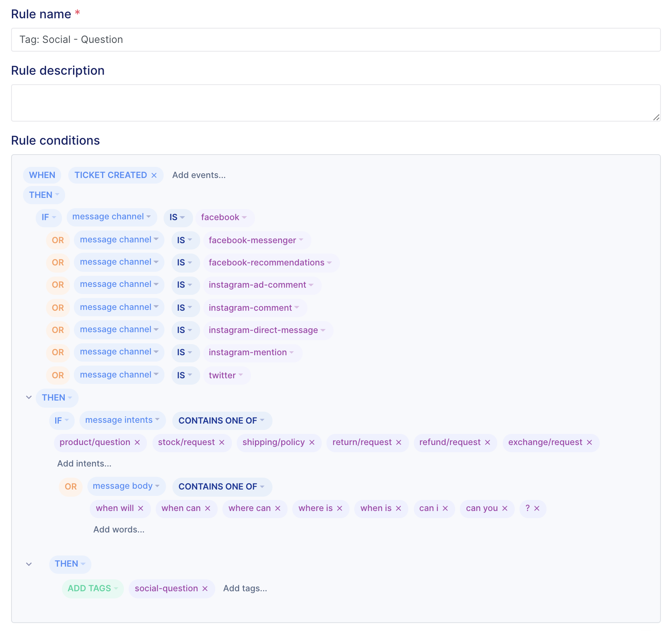Click the OR label before twitter row
Screen dimensions: 672x631
point(58,376)
